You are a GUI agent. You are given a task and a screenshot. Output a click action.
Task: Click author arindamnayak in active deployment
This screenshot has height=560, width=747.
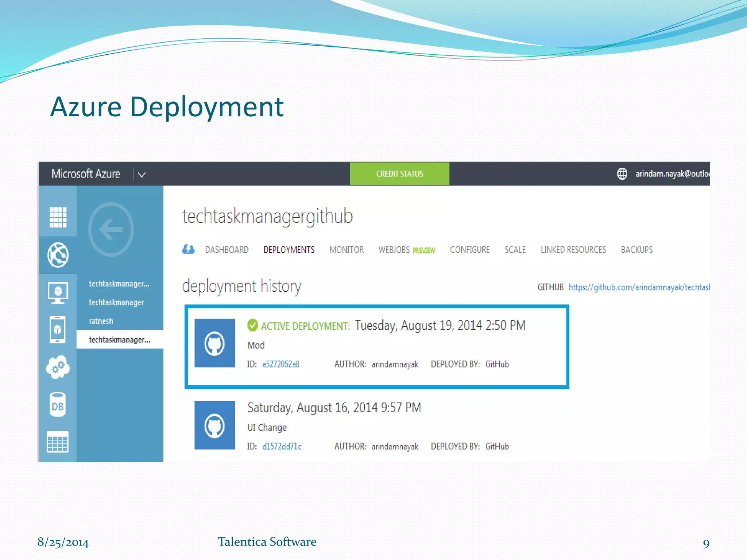point(395,364)
